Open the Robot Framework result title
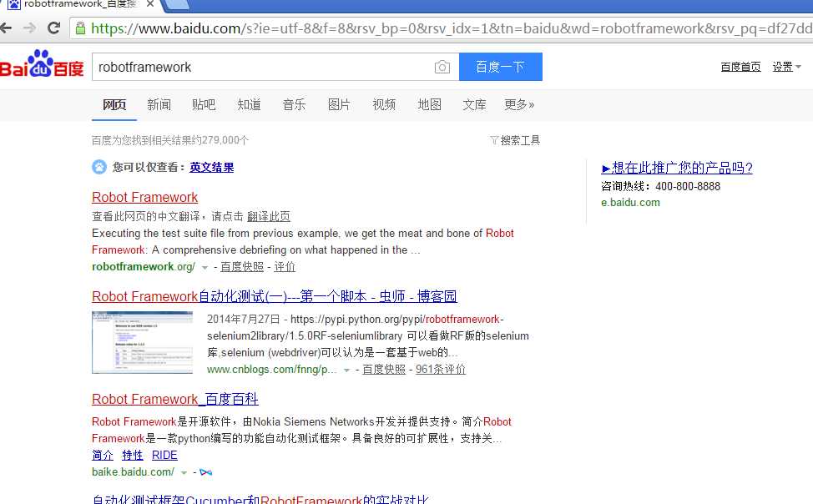The width and height of the screenshot is (813, 504). (x=144, y=198)
